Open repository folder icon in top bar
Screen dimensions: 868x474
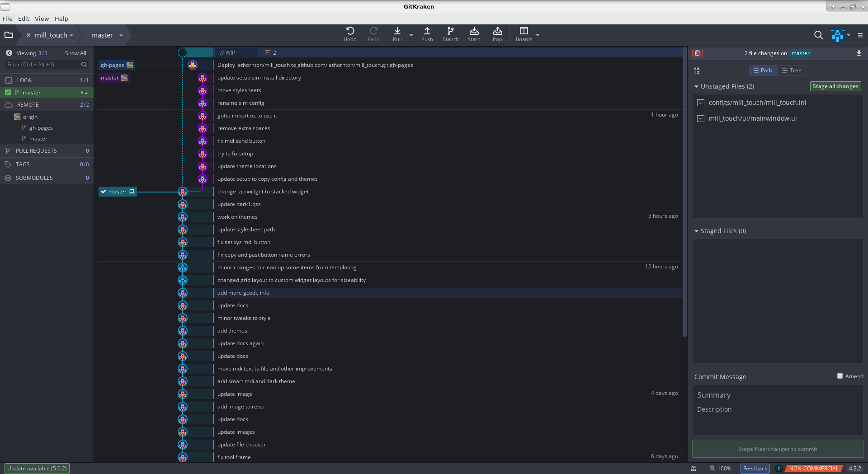pos(9,35)
